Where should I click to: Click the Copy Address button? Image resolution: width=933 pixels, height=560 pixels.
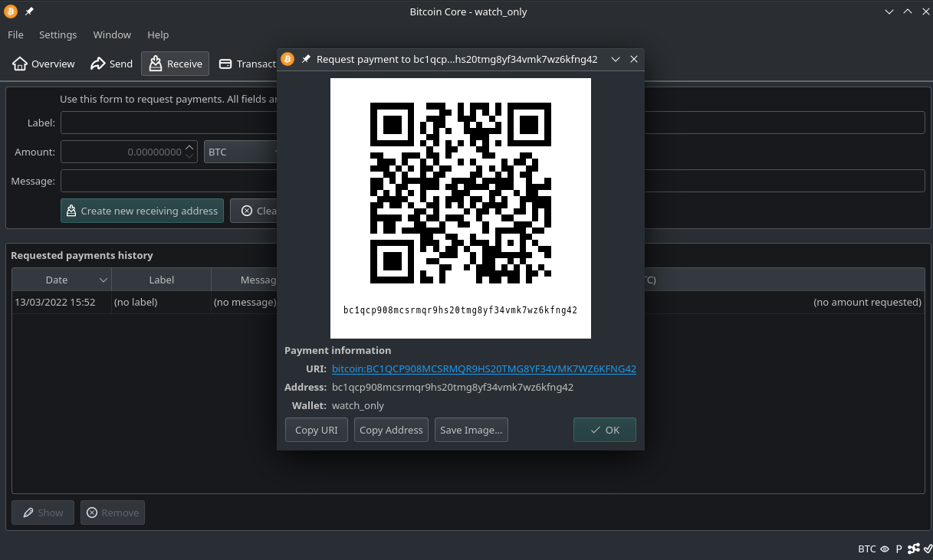pos(391,430)
